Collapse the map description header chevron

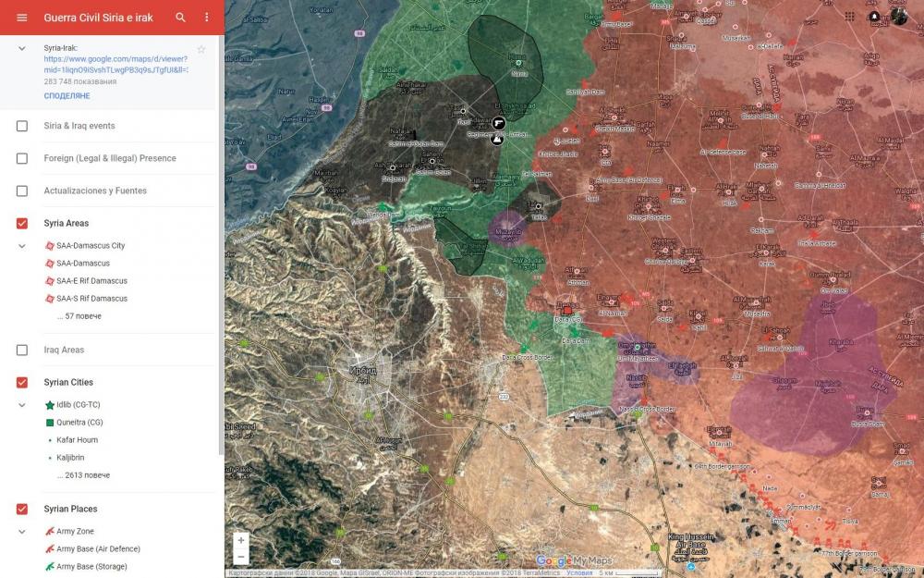pyautogui.click(x=22, y=48)
